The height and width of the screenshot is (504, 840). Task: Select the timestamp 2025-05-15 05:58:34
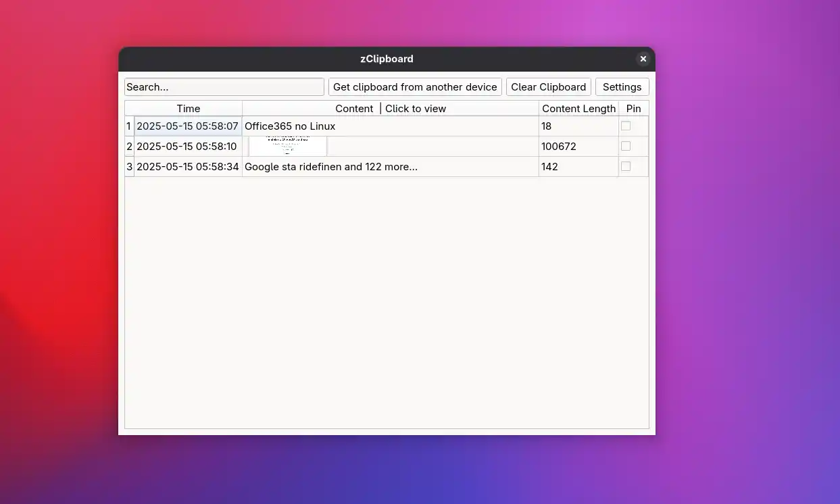tap(188, 166)
